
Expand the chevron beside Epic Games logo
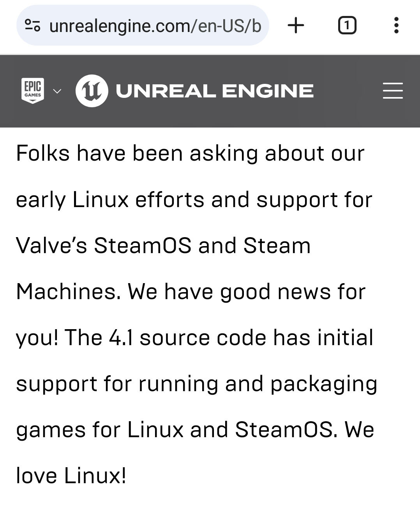(57, 91)
